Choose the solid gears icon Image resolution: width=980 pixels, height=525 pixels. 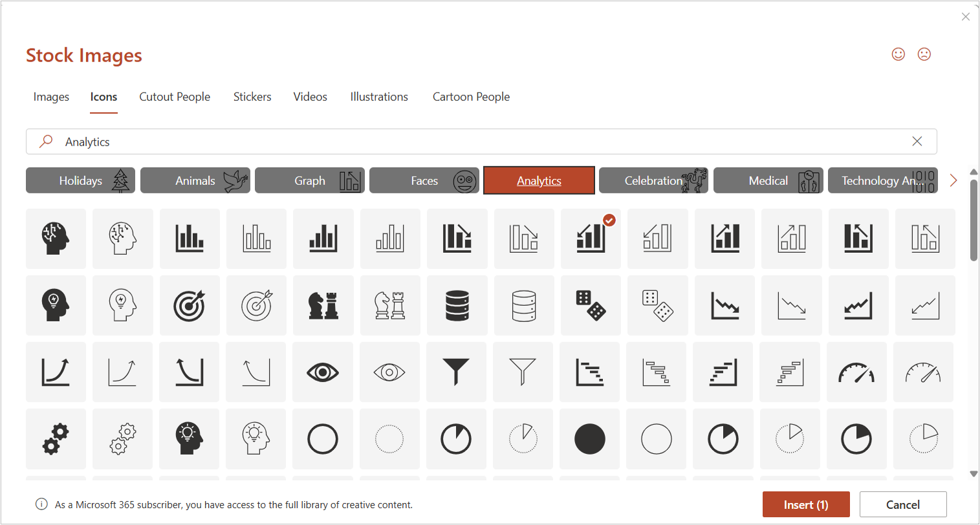pyautogui.click(x=56, y=438)
